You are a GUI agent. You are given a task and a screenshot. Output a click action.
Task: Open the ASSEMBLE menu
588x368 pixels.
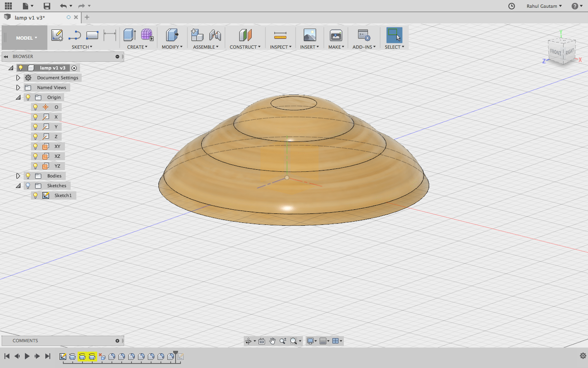point(206,47)
